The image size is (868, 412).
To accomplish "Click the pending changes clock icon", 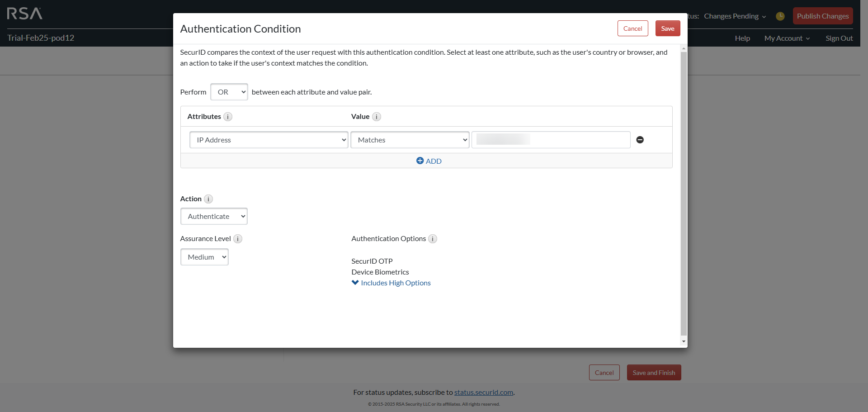I will pos(780,16).
